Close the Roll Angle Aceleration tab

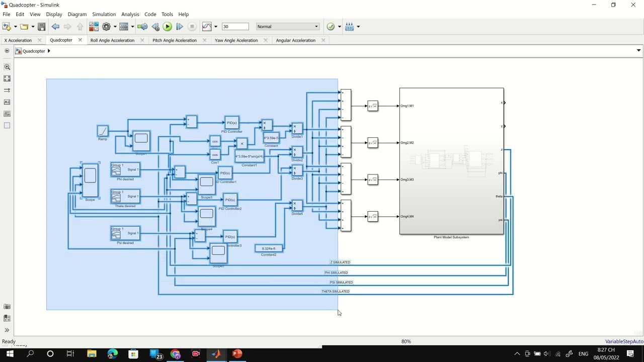[142, 40]
